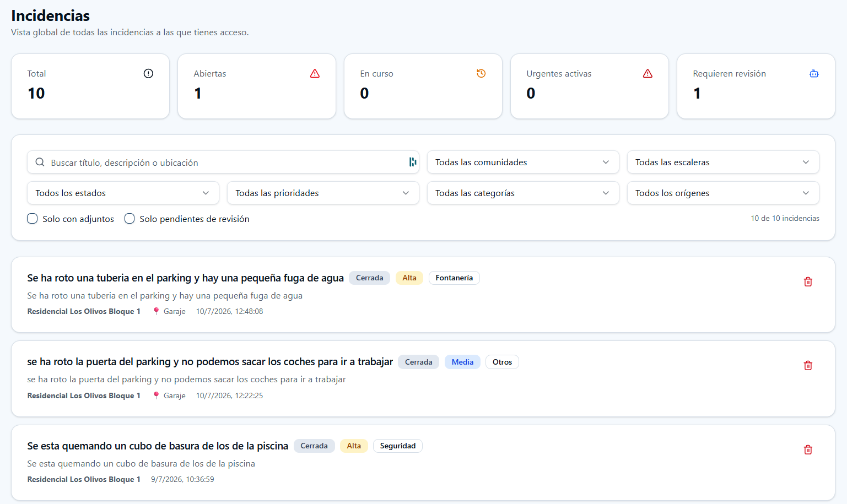The image size is (847, 504).
Task: Open incident Se esta quemando un cubo
Action: 158,446
